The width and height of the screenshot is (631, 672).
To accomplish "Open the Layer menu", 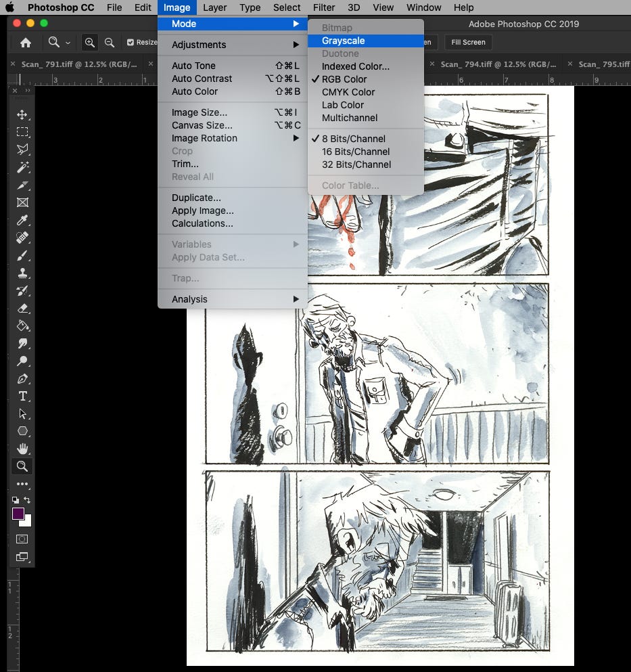I will pos(214,7).
